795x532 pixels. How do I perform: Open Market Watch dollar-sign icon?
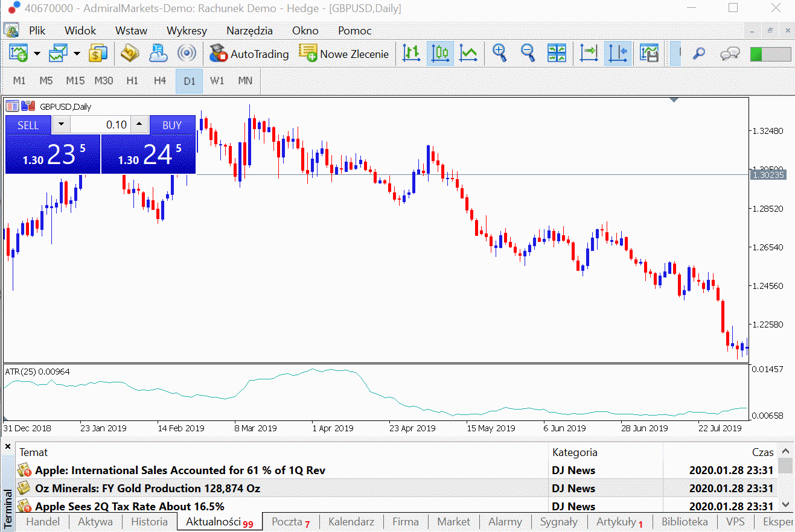[98, 54]
